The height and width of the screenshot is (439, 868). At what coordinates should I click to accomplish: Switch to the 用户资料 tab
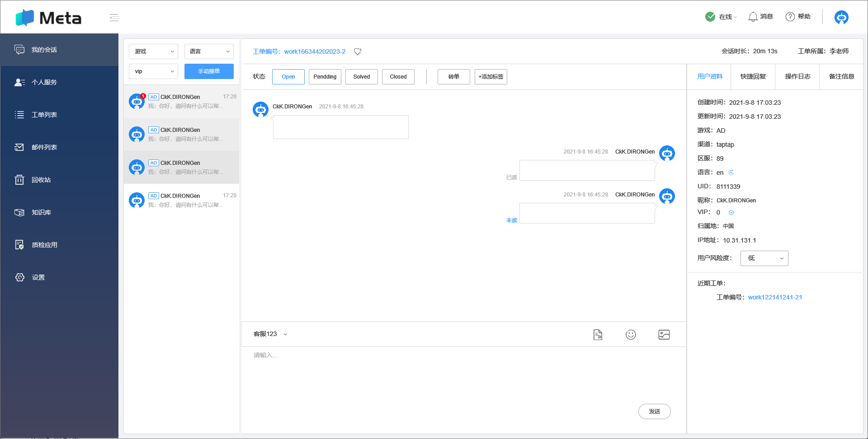(x=710, y=77)
